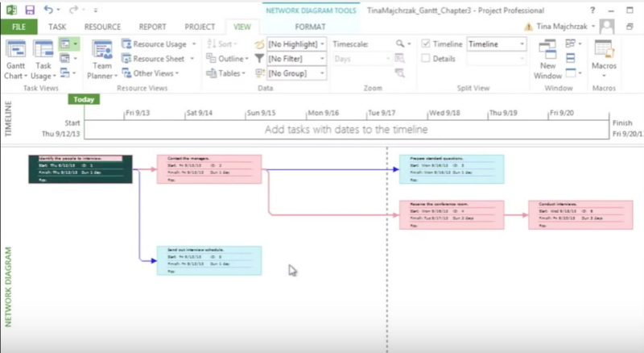The width and height of the screenshot is (644, 353).
Task: Switch to the RESOURCE ribbon tab
Action: [x=102, y=27]
